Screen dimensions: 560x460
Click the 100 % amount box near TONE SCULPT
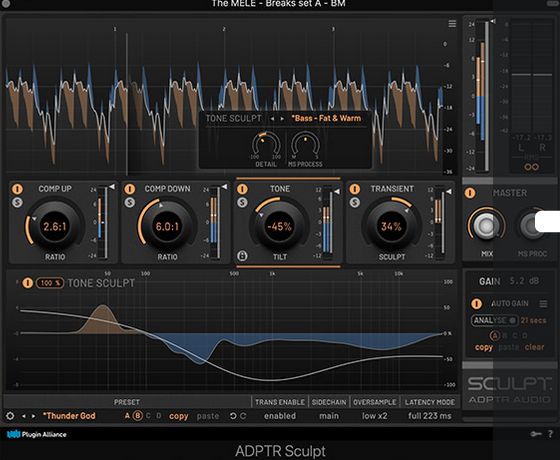click(x=50, y=283)
